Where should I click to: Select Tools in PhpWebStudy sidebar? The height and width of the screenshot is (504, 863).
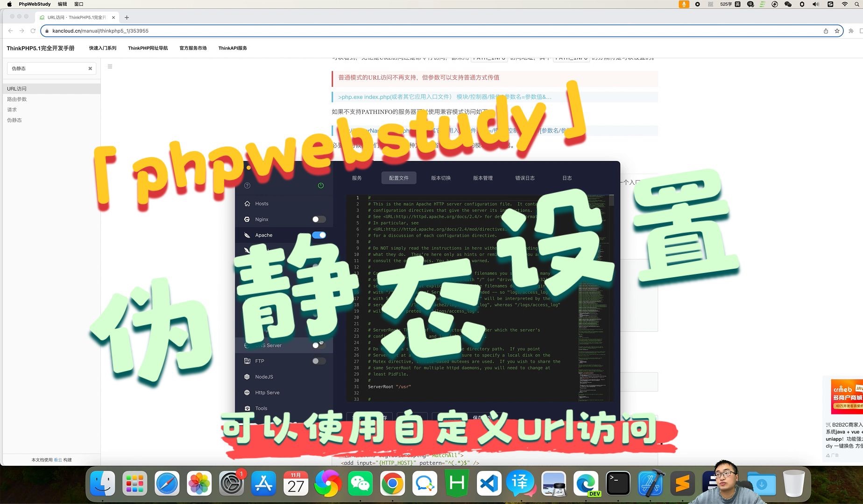[x=284, y=408]
